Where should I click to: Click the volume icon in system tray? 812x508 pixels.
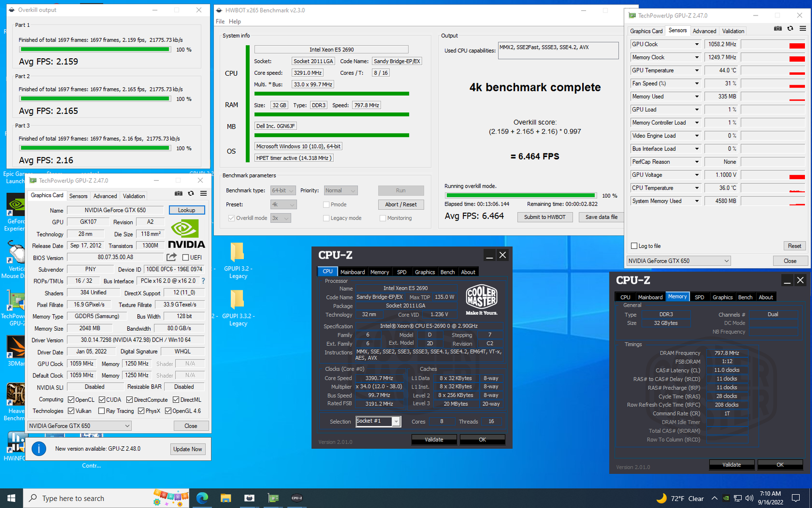[749, 498]
